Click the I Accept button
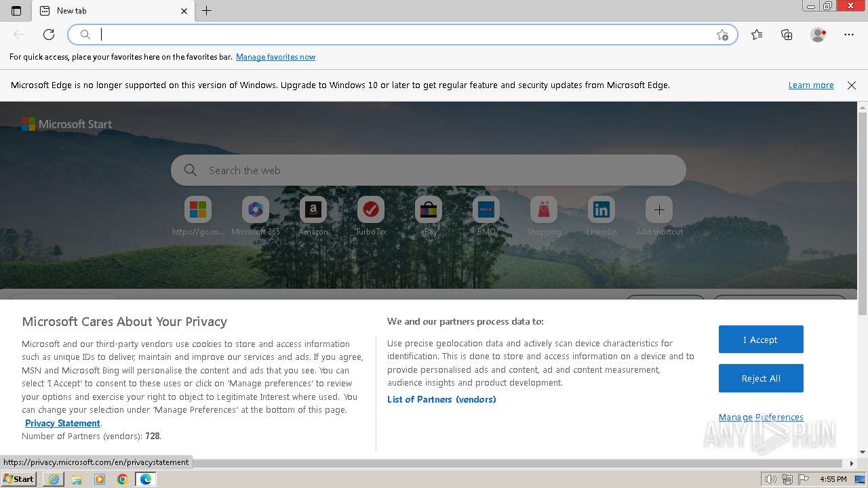This screenshot has width=868, height=488. coord(761,340)
